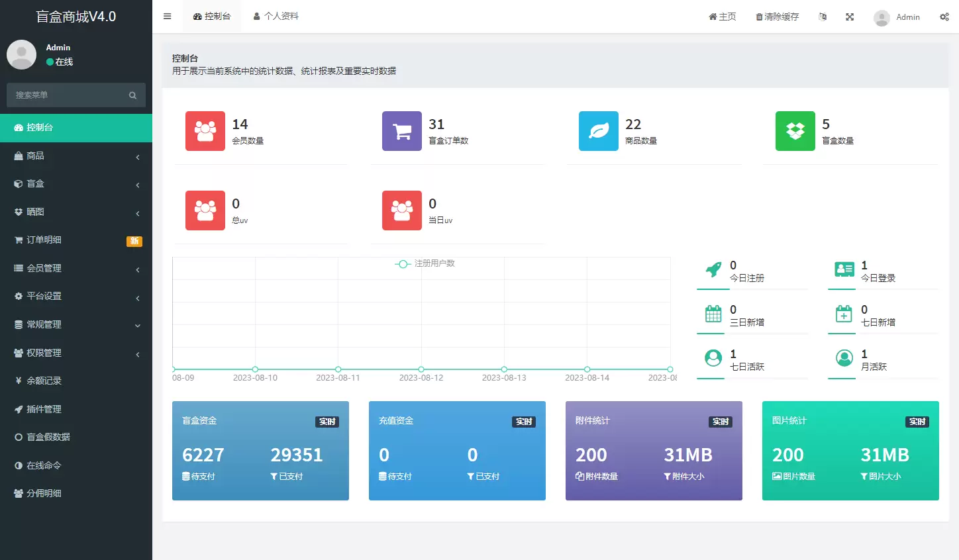Image resolution: width=959 pixels, height=560 pixels.
Task: Click the 实时 badge on 图片统计 card
Action: 917,422
